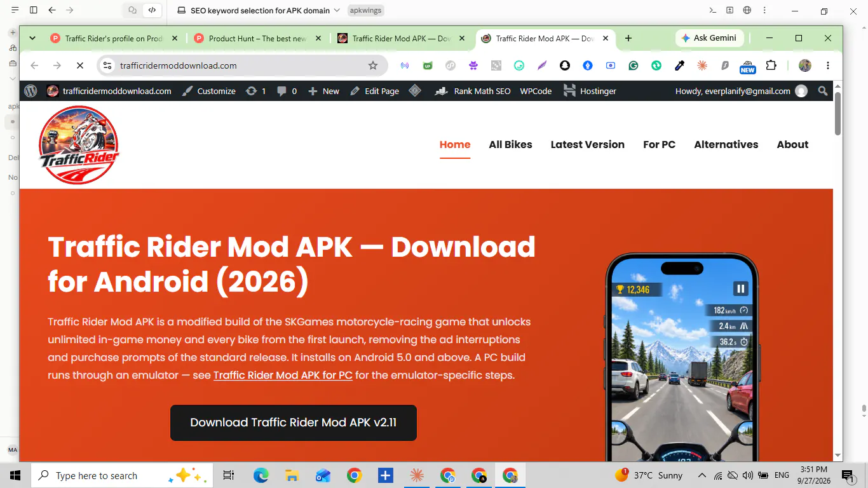Image resolution: width=868 pixels, height=488 pixels.
Task: Click the trafficridermoddownload.com address bar
Action: tap(241, 65)
